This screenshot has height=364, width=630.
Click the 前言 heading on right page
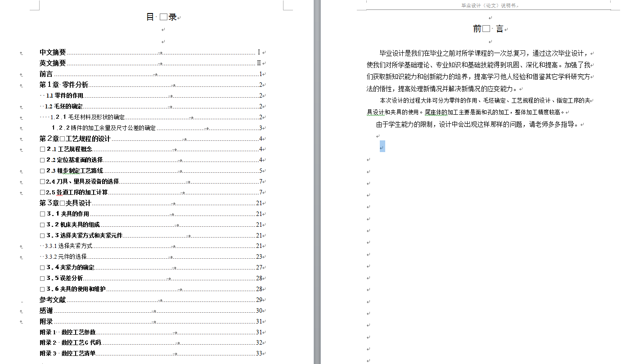pyautogui.click(x=488, y=29)
